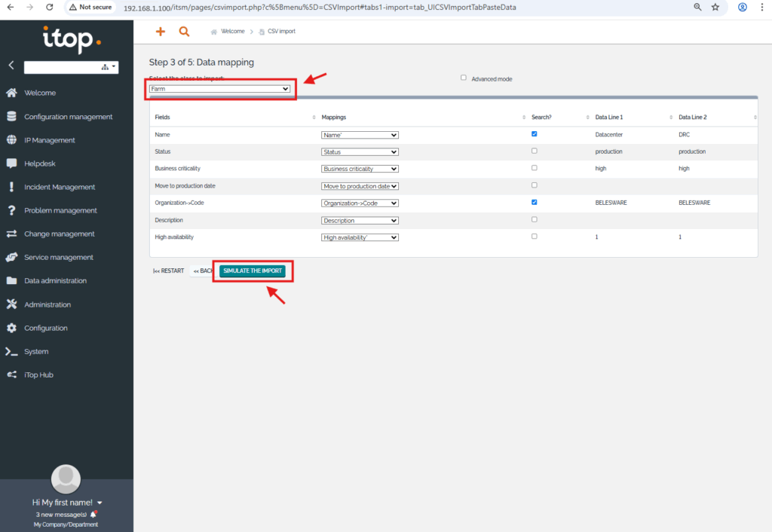Click the Administration tools icon
This screenshot has width=772, height=532.
pyautogui.click(x=11, y=304)
